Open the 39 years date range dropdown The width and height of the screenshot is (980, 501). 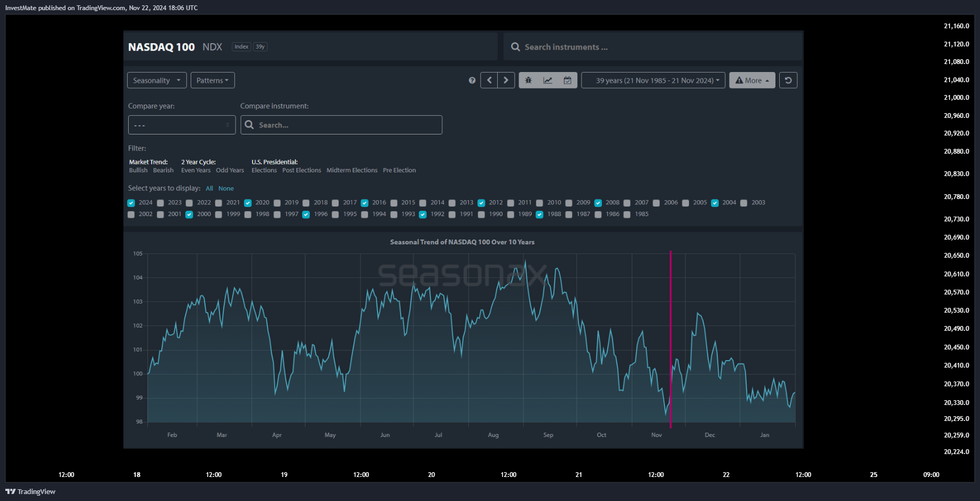pos(653,81)
